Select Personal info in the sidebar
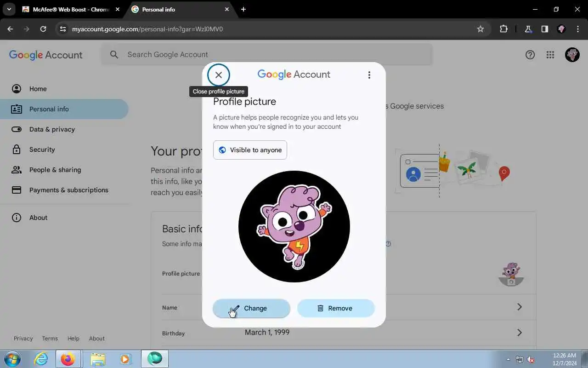588x368 pixels. point(64,109)
